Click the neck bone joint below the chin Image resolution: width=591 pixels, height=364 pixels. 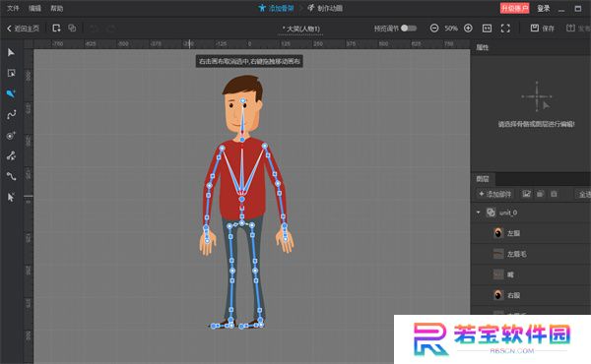tap(242, 140)
